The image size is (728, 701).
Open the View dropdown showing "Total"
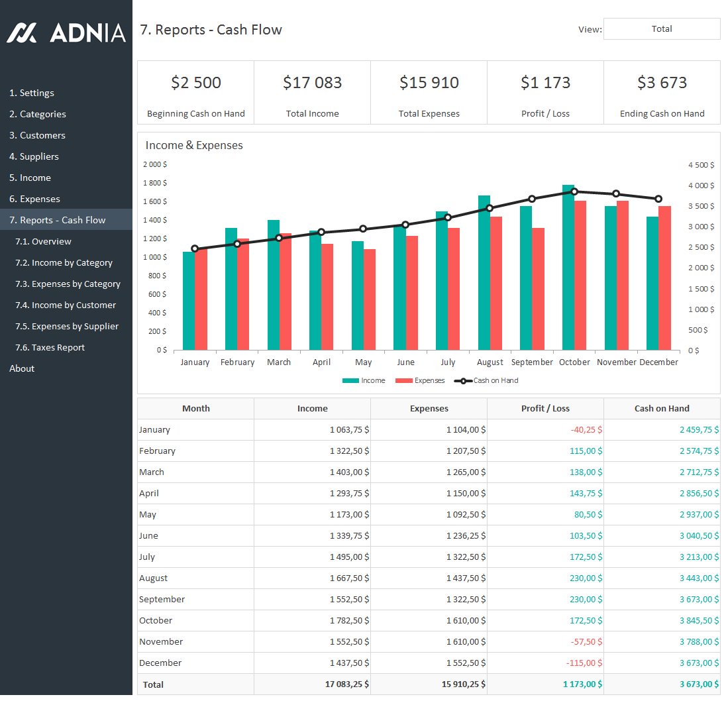(x=660, y=28)
